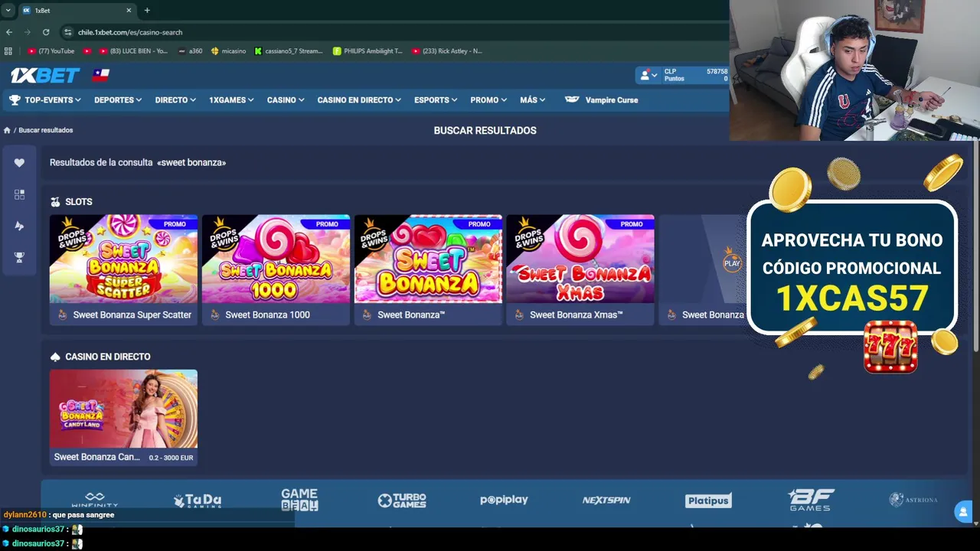The width and height of the screenshot is (980, 551).
Task: Click the Sweet Bonanza 1000 title
Action: [x=267, y=315]
